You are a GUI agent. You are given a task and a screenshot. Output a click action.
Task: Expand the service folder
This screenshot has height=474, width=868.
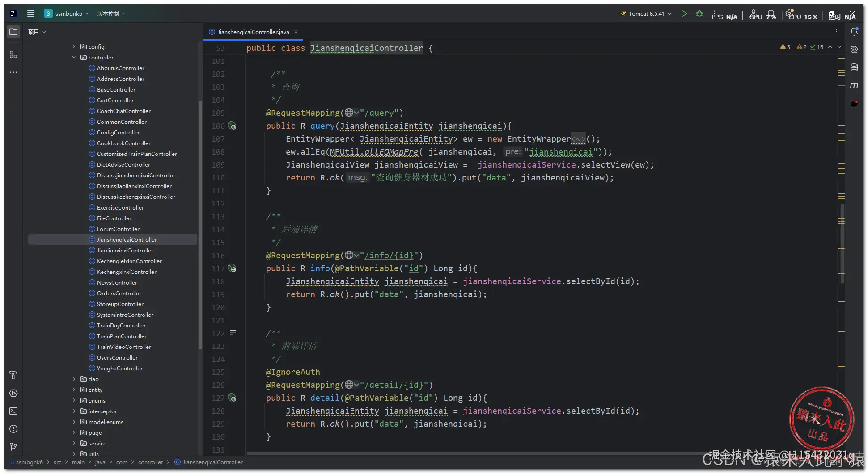tap(74, 443)
